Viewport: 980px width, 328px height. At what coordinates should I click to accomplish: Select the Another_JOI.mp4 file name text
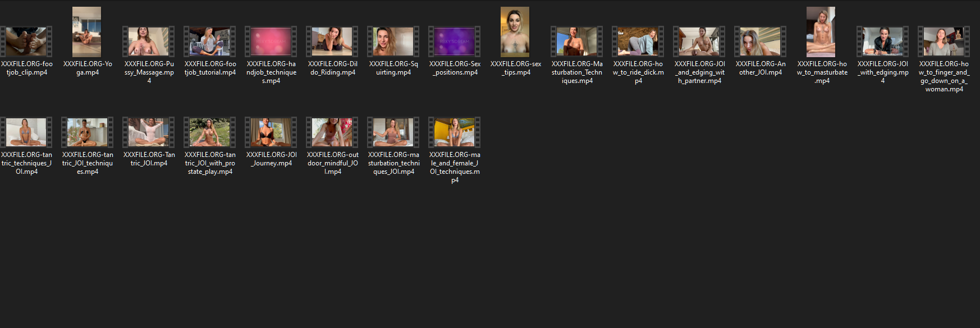(761, 68)
